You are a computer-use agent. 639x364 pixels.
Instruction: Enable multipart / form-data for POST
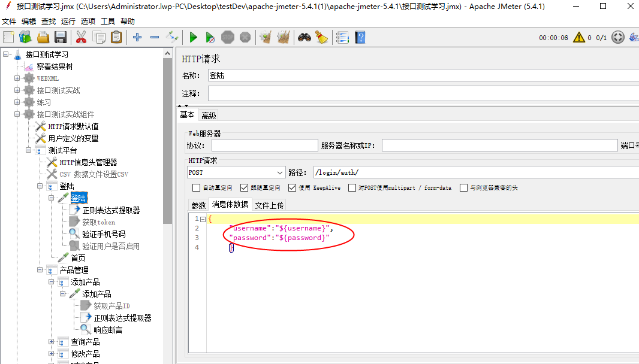tap(352, 188)
